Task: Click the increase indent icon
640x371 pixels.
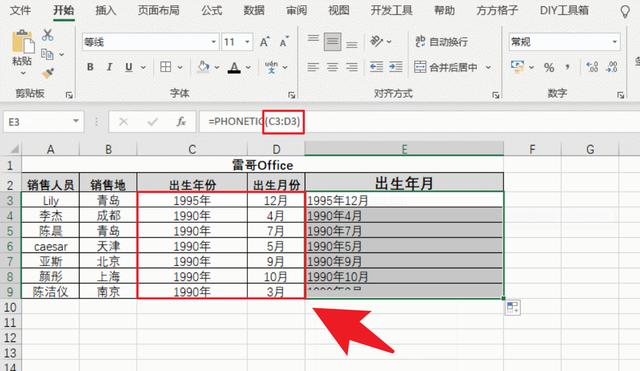Action: tap(396, 67)
